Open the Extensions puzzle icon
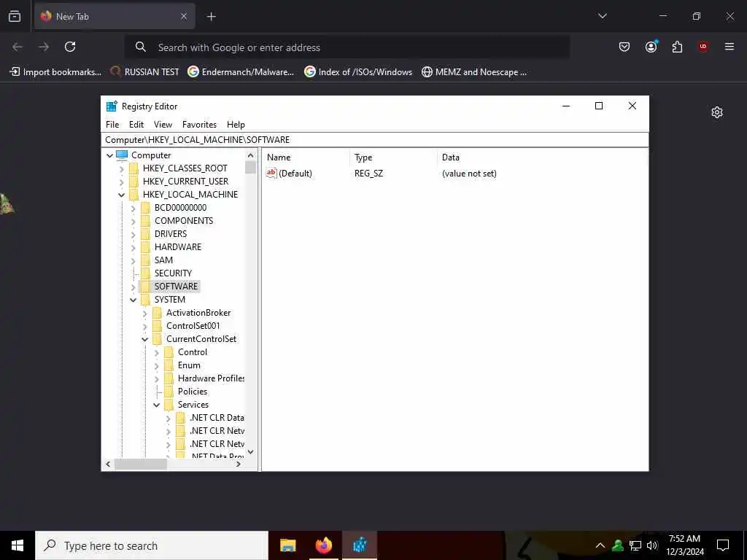The image size is (747, 560). [x=677, y=47]
